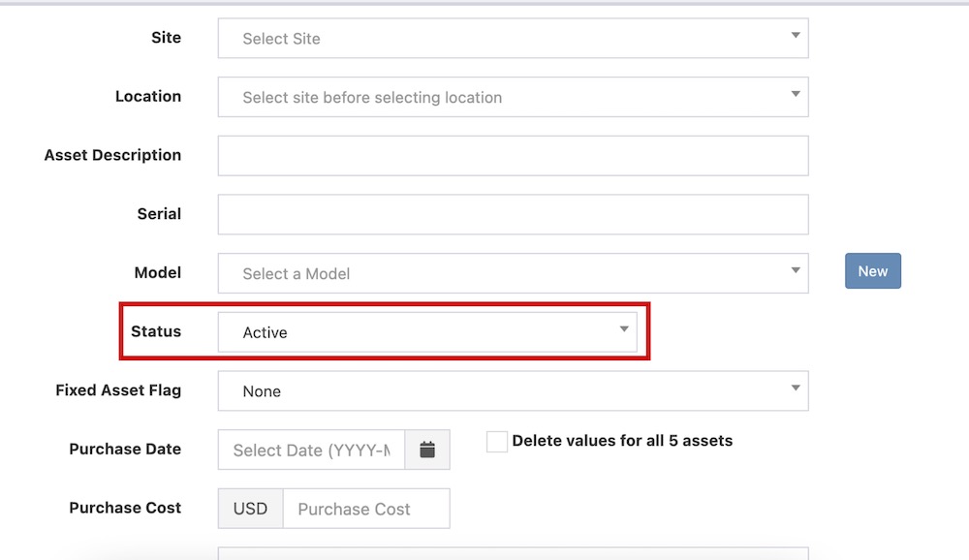
Task: Expand the Fixed Asset Flag arrow
Action: click(795, 389)
